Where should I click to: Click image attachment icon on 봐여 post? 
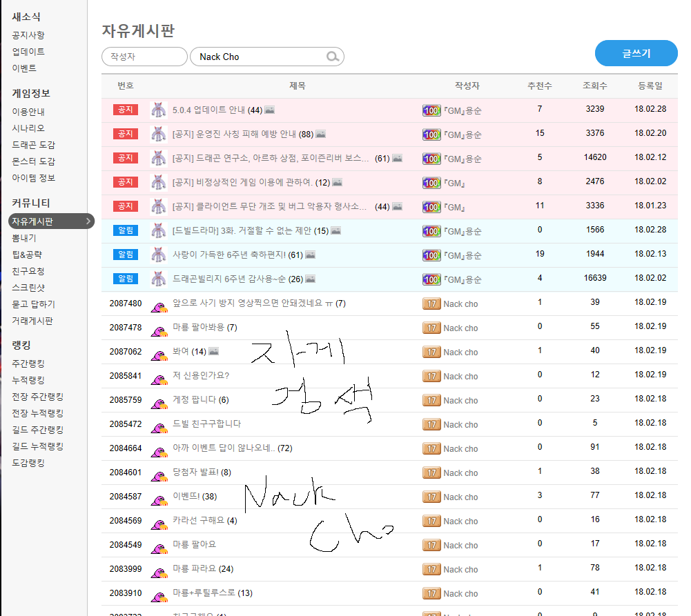click(213, 351)
